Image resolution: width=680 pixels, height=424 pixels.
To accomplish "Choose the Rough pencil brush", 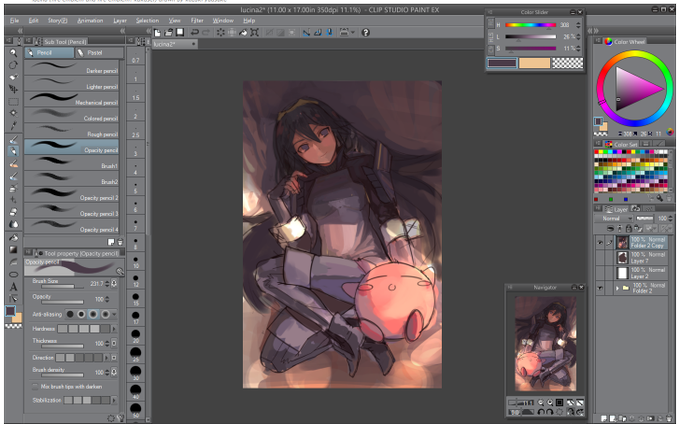I will 71,131.
